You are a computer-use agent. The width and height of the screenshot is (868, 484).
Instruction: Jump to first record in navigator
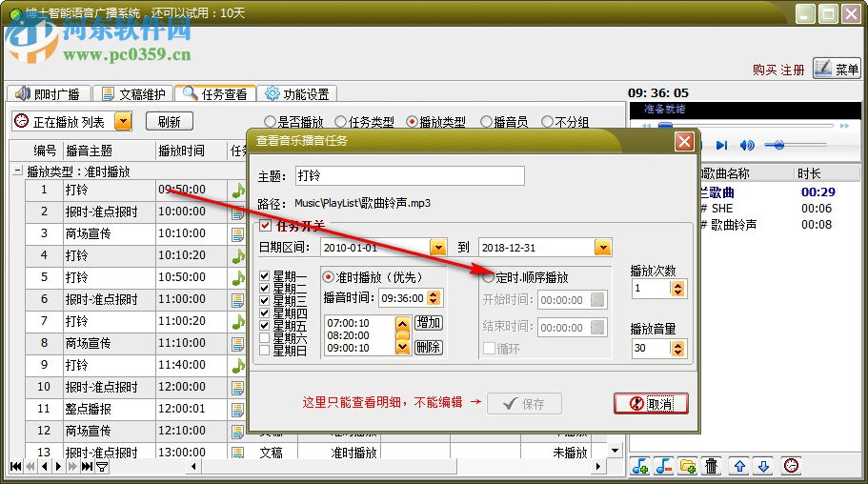tap(16, 466)
